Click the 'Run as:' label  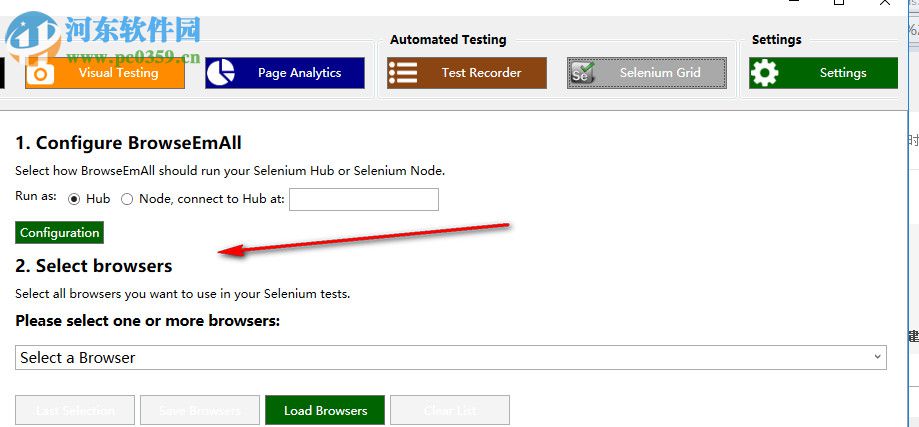tap(36, 196)
